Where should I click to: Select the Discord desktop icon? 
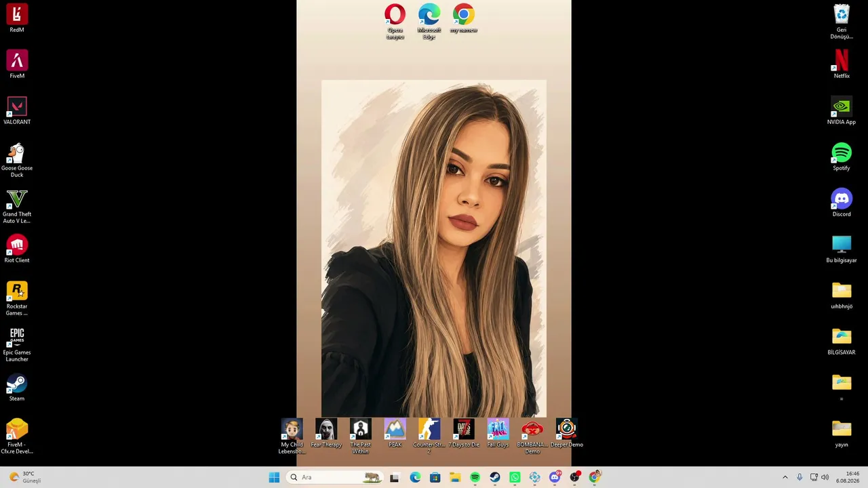click(x=842, y=203)
